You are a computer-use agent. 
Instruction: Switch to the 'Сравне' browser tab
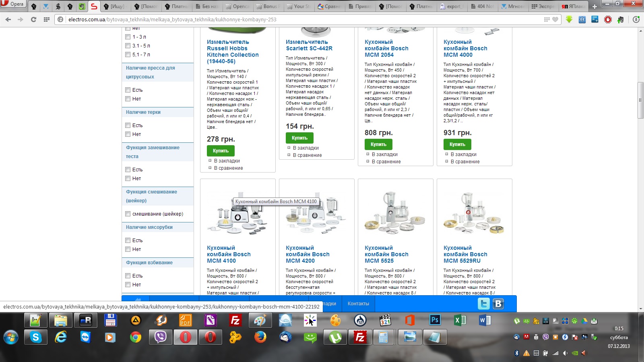tap(329, 6)
